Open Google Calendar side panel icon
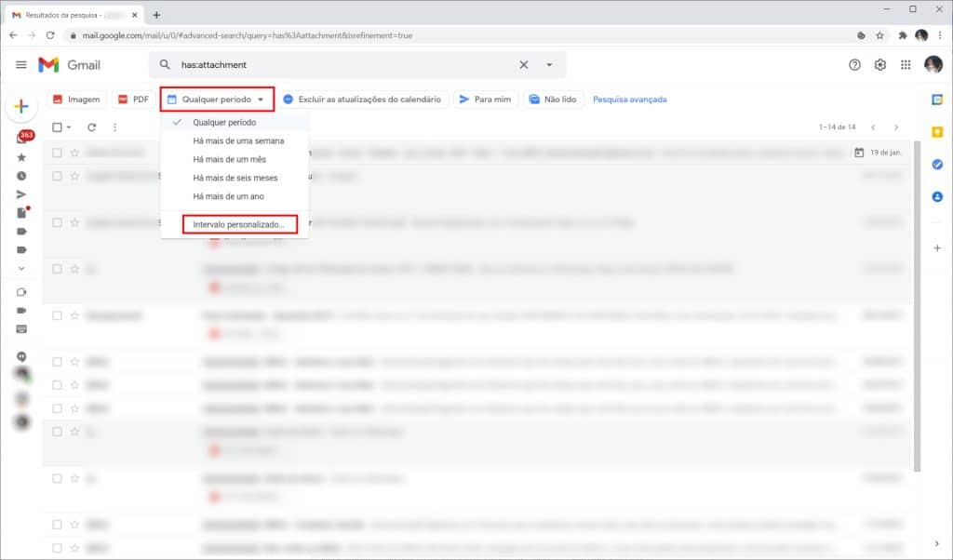This screenshot has width=953, height=560. 937,100
